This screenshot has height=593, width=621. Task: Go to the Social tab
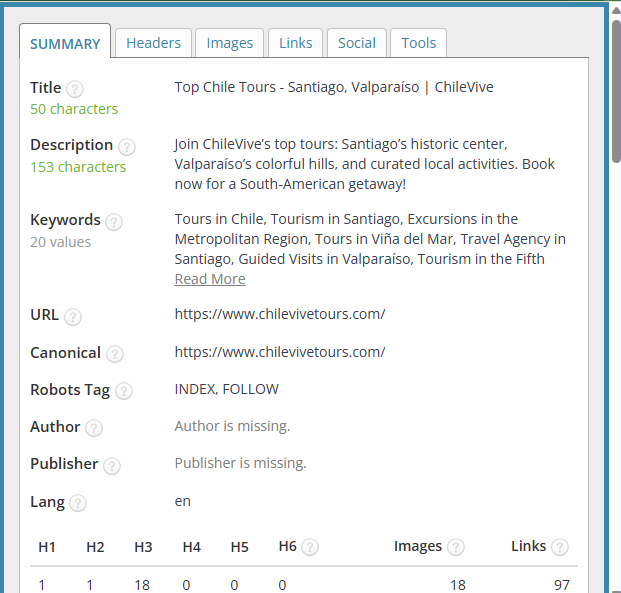coord(357,43)
